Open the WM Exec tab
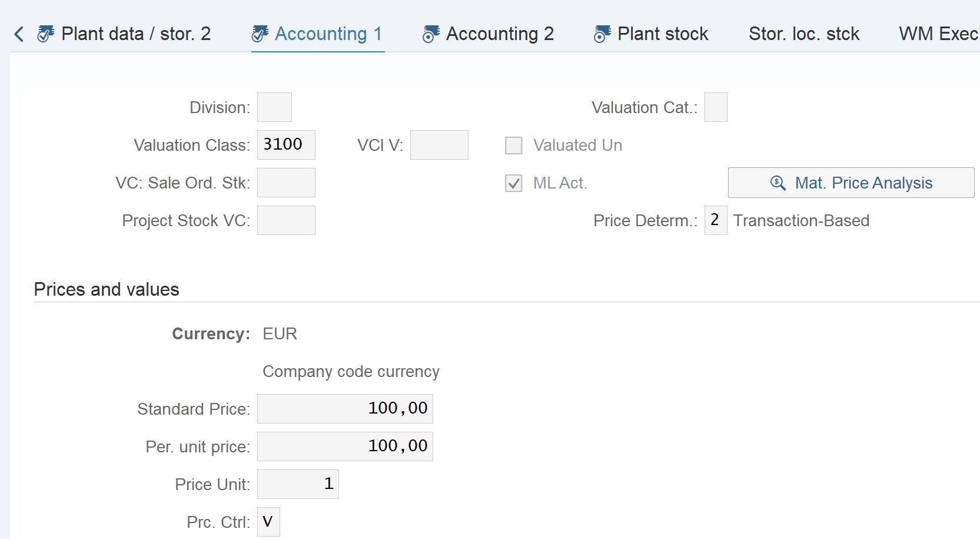The width and height of the screenshot is (980, 539). tap(938, 34)
